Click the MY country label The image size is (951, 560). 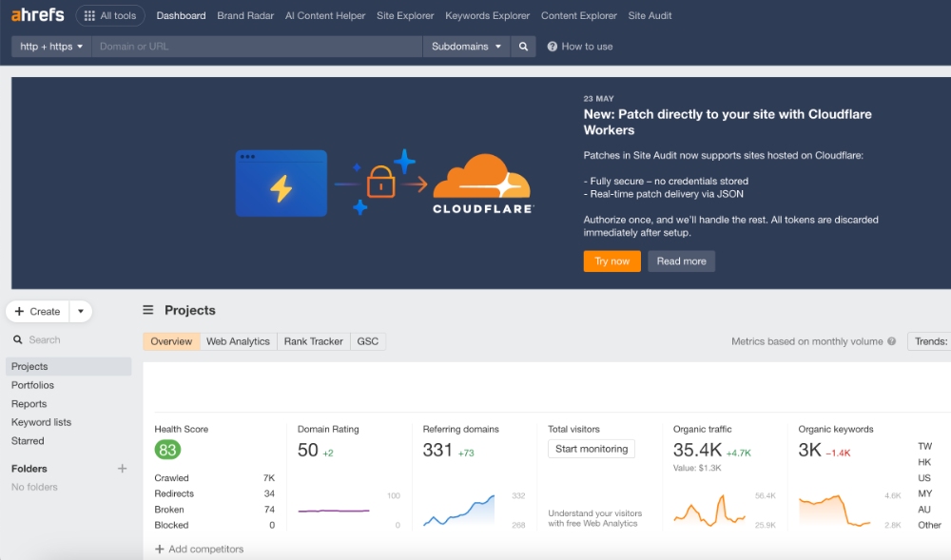tap(925, 493)
